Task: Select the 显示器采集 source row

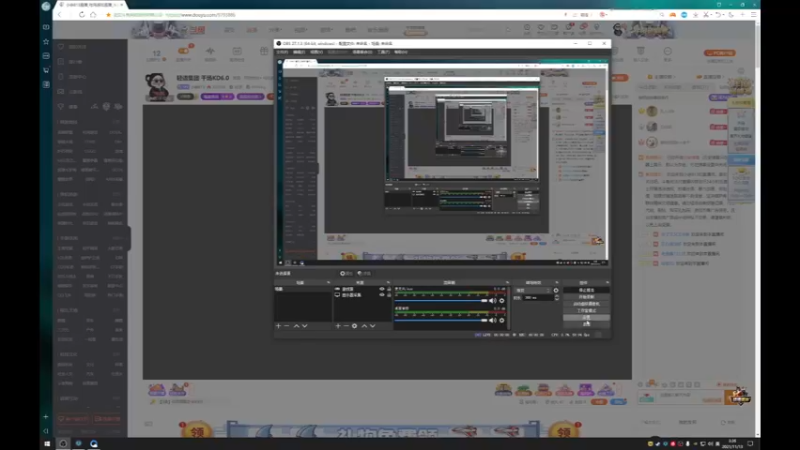Action: click(363, 295)
